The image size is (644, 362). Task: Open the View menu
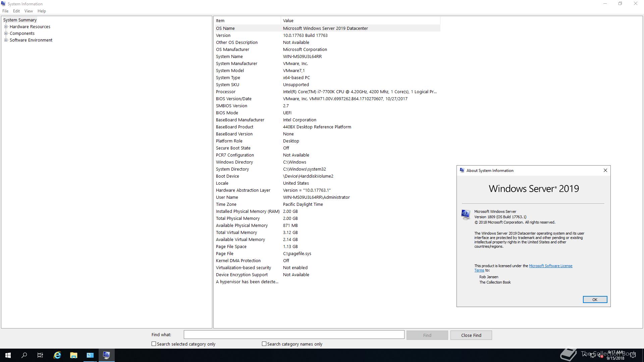coord(29,11)
